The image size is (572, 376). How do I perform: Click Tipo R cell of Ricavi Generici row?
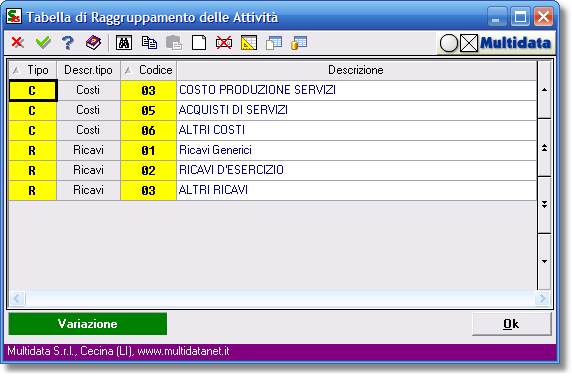tap(32, 150)
